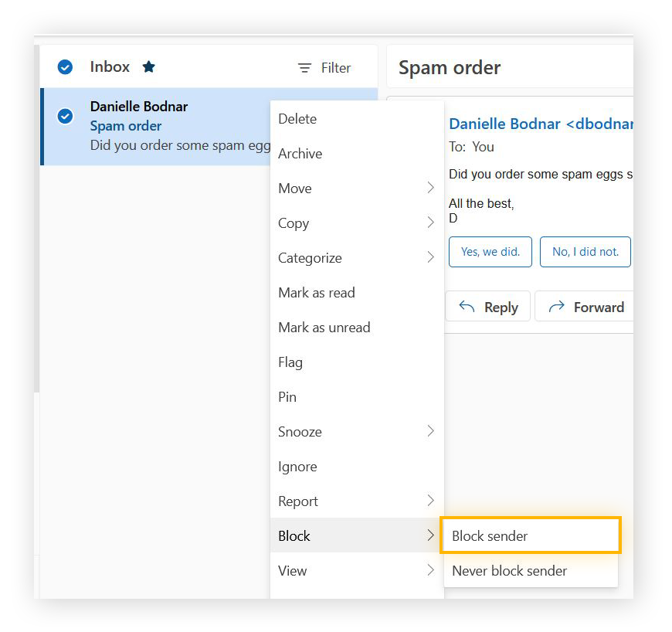Deselect the Danielle Bodnar email checkmark
672x632 pixels.
point(64,116)
